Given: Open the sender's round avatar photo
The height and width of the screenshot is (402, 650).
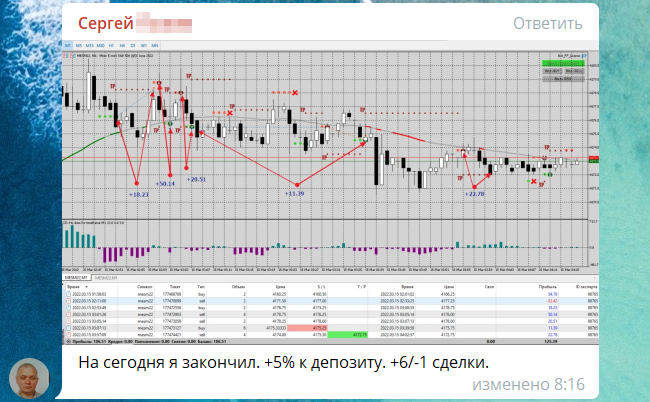Looking at the screenshot, I should [29, 379].
